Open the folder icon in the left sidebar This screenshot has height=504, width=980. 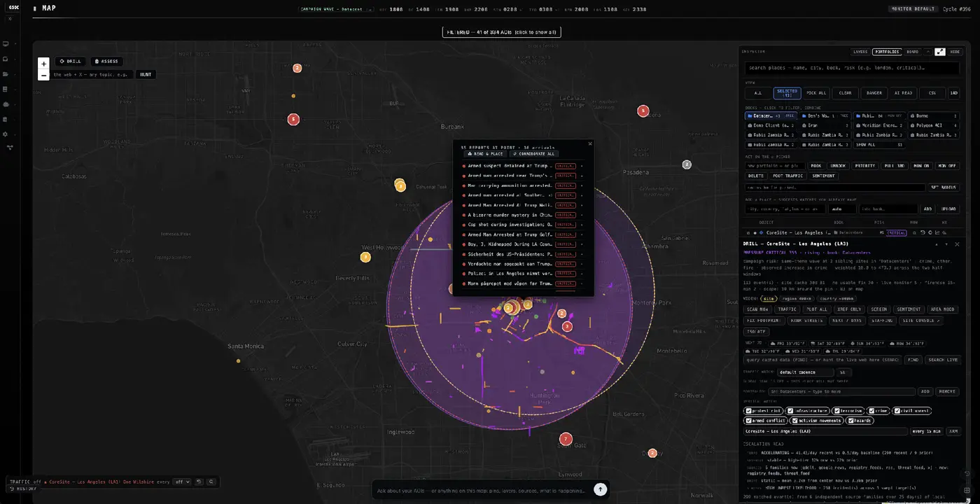pyautogui.click(x=6, y=74)
